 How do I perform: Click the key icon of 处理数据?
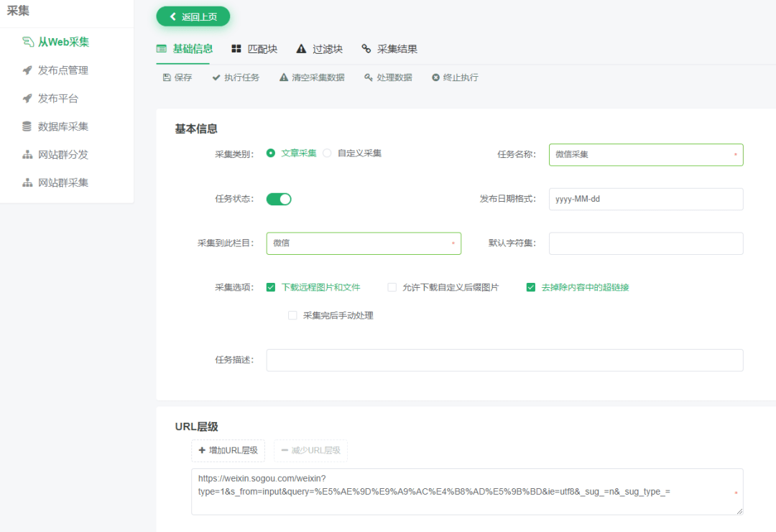click(x=368, y=77)
